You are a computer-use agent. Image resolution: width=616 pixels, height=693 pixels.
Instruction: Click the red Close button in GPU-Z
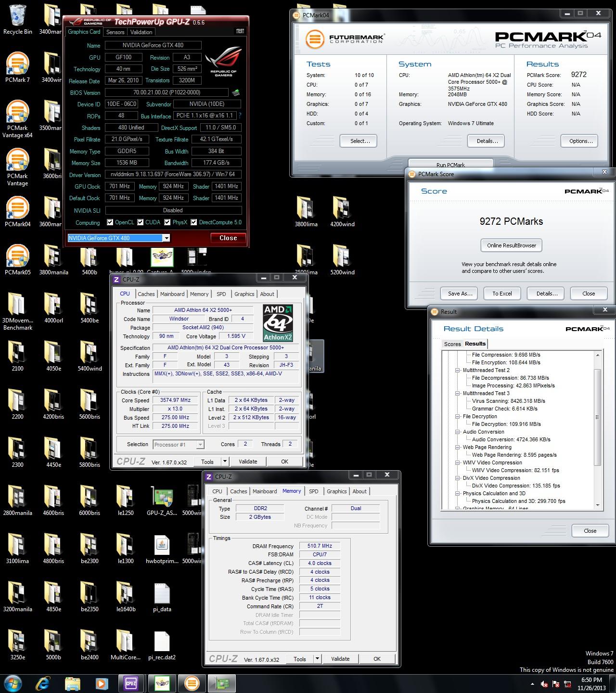[x=228, y=238]
